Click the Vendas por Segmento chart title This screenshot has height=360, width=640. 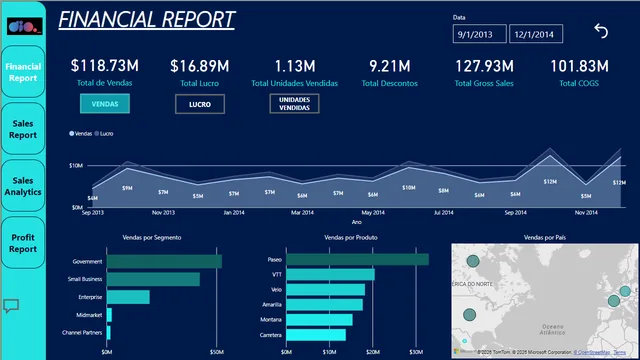point(152,238)
